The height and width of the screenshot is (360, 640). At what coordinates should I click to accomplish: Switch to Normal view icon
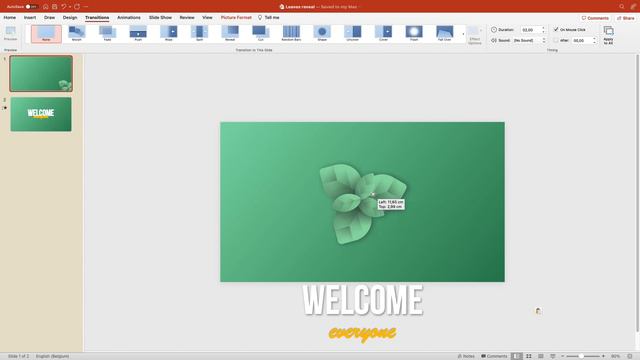click(516, 356)
